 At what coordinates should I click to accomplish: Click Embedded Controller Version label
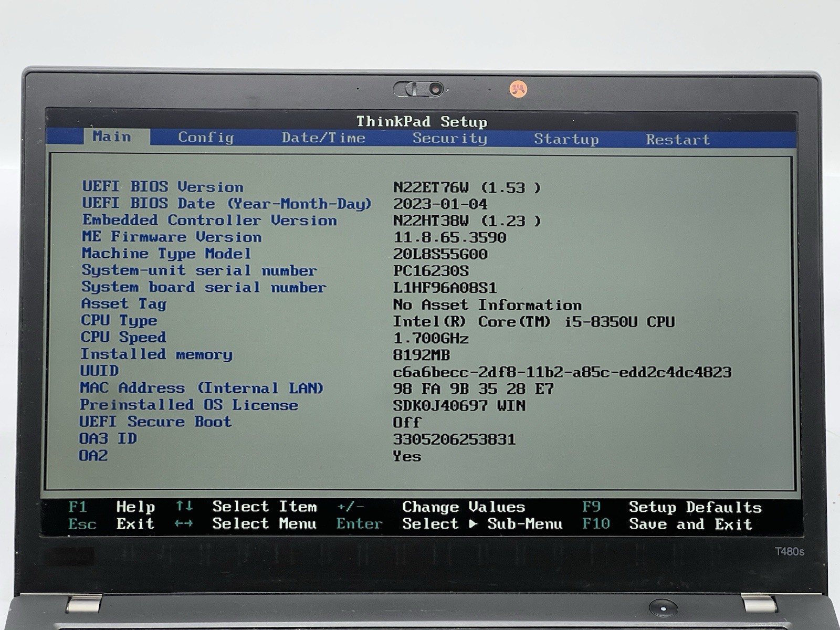(209, 220)
